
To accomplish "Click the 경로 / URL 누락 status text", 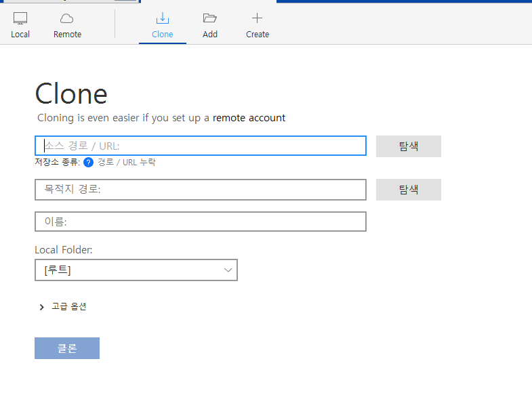I will (x=127, y=162).
